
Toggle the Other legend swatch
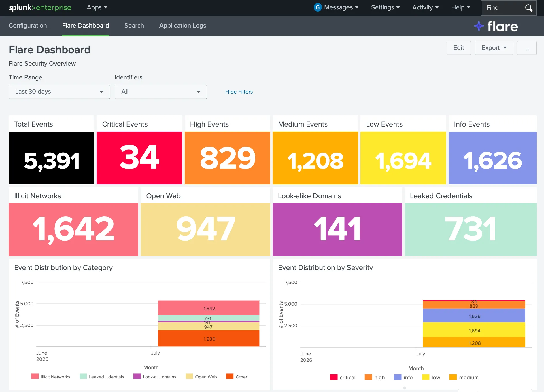(230, 376)
